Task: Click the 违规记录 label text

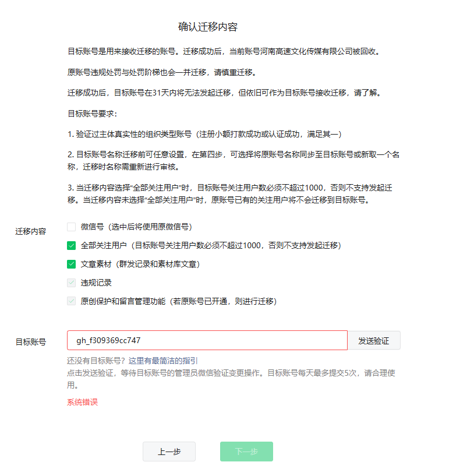Action: 96,283
